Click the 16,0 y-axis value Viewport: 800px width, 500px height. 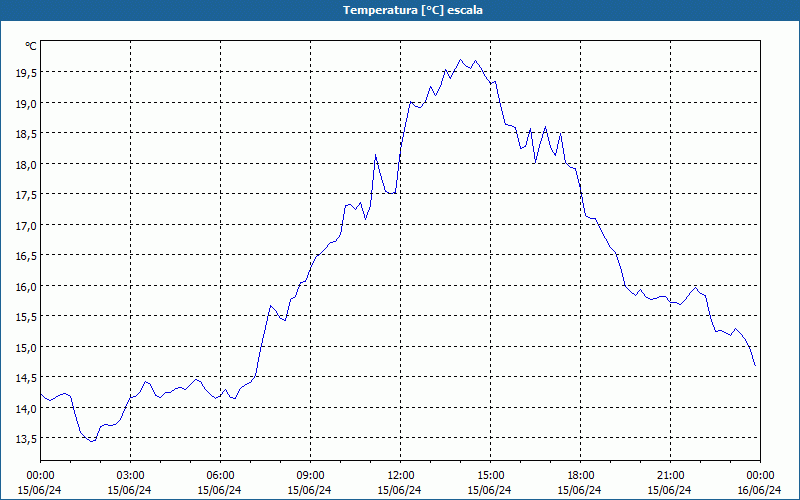pos(27,286)
